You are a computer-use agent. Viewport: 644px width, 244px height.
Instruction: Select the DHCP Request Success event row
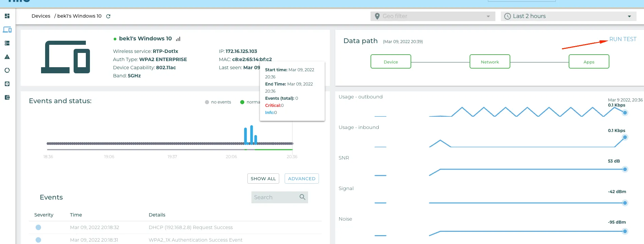175,227
